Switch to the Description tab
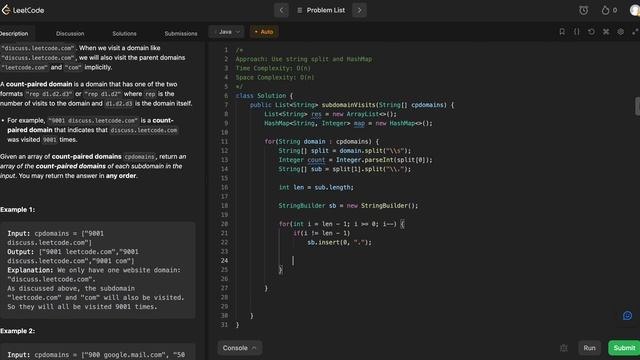 coord(14,33)
